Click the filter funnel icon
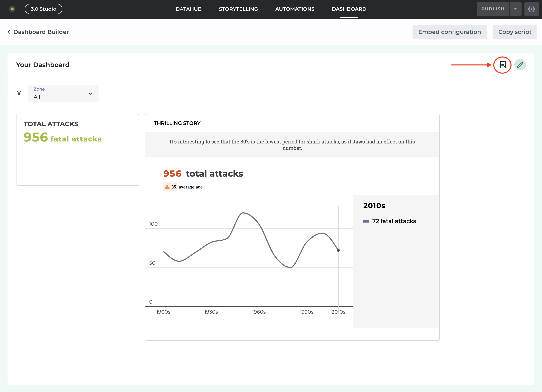Image resolution: width=542 pixels, height=392 pixels. 19,93
